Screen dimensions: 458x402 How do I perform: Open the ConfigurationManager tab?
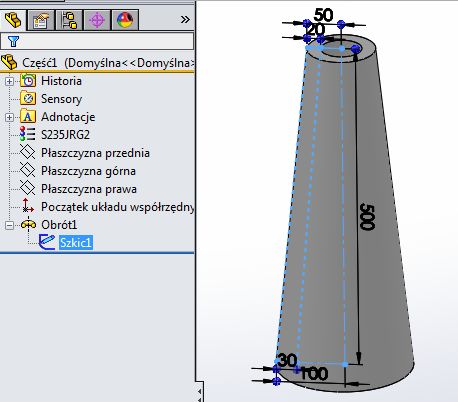69,20
